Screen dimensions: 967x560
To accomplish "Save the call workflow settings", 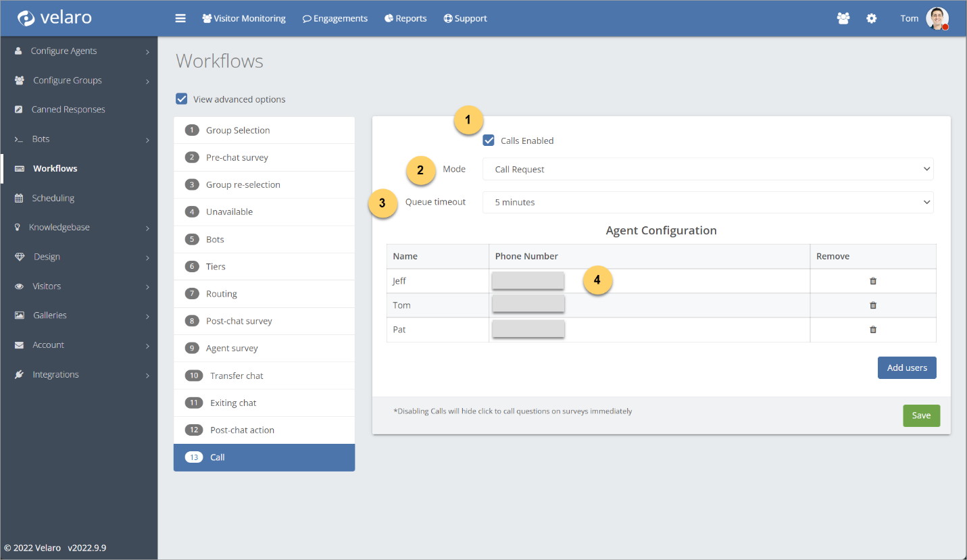I will point(920,415).
